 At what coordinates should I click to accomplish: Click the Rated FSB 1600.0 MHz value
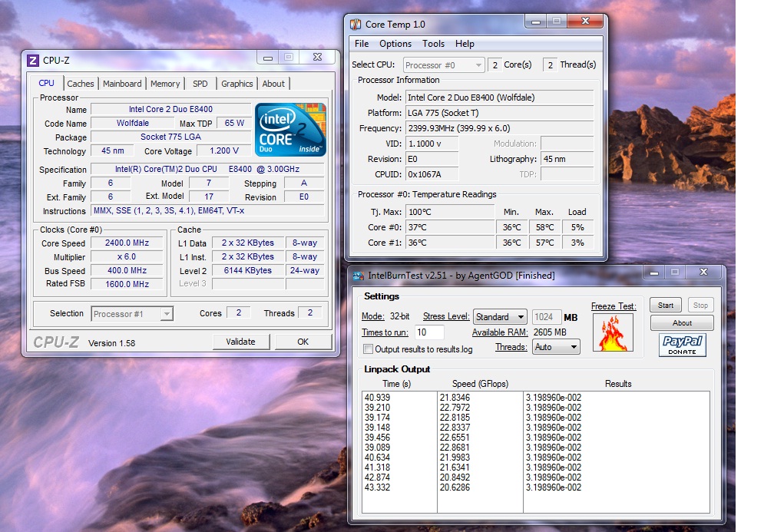[127, 284]
